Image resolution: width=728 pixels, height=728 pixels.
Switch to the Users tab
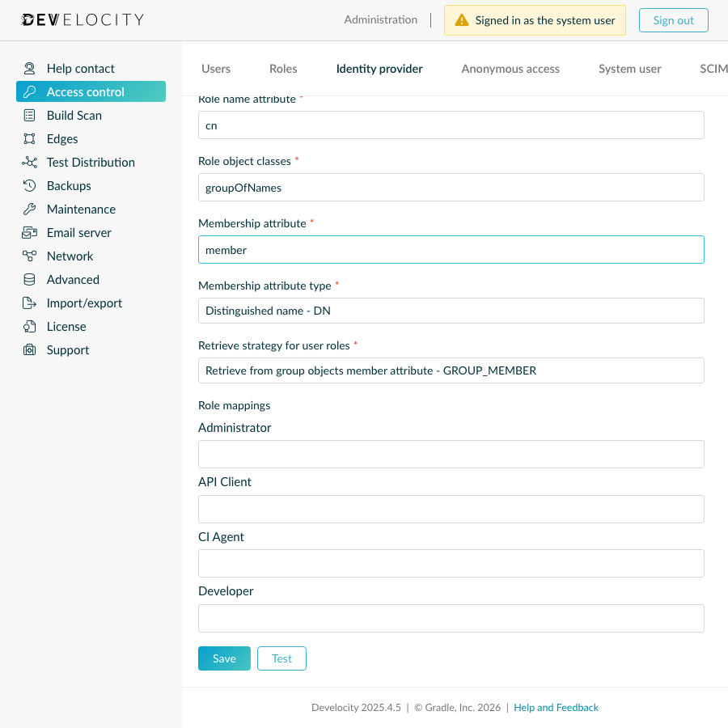(x=215, y=69)
